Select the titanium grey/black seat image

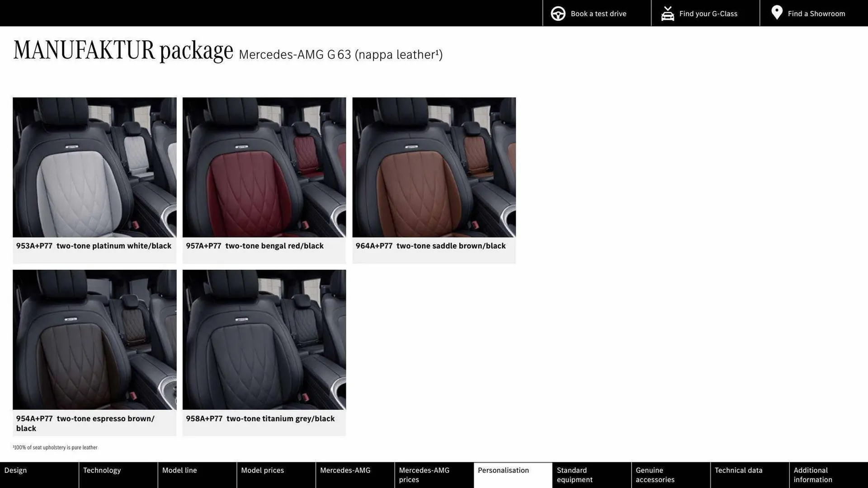264,340
